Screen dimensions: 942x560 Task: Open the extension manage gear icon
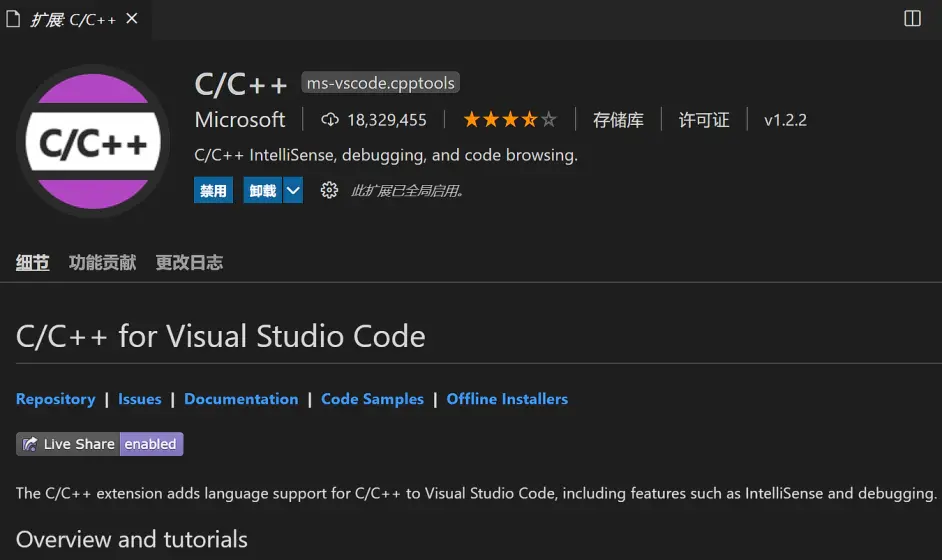point(329,190)
